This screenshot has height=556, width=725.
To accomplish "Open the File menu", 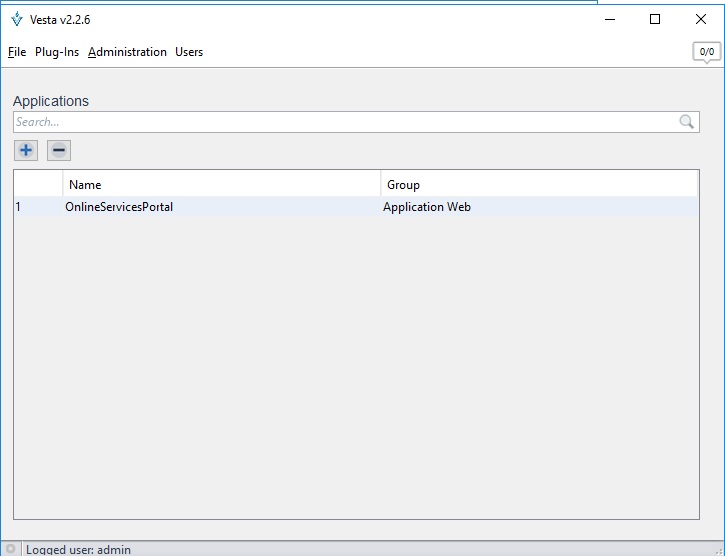I will point(16,52).
